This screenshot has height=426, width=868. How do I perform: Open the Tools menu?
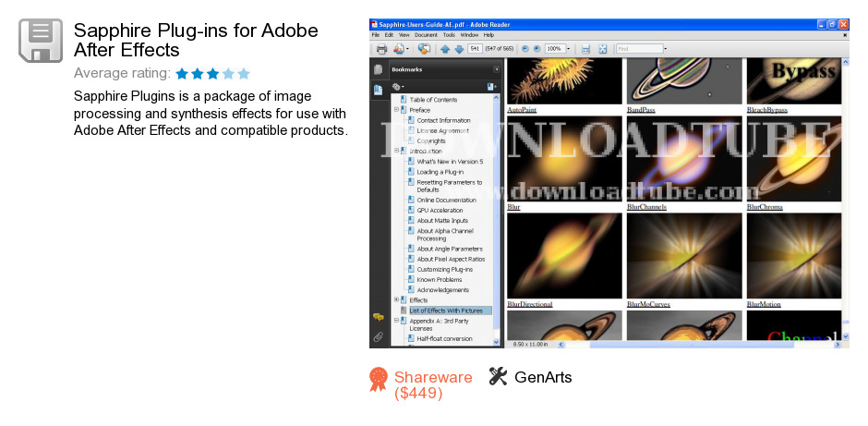[449, 35]
